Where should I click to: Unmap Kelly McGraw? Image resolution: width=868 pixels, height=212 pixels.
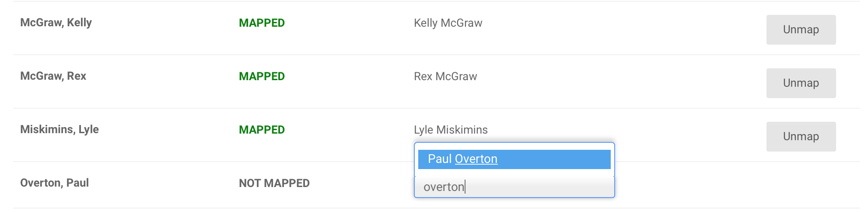point(801,30)
